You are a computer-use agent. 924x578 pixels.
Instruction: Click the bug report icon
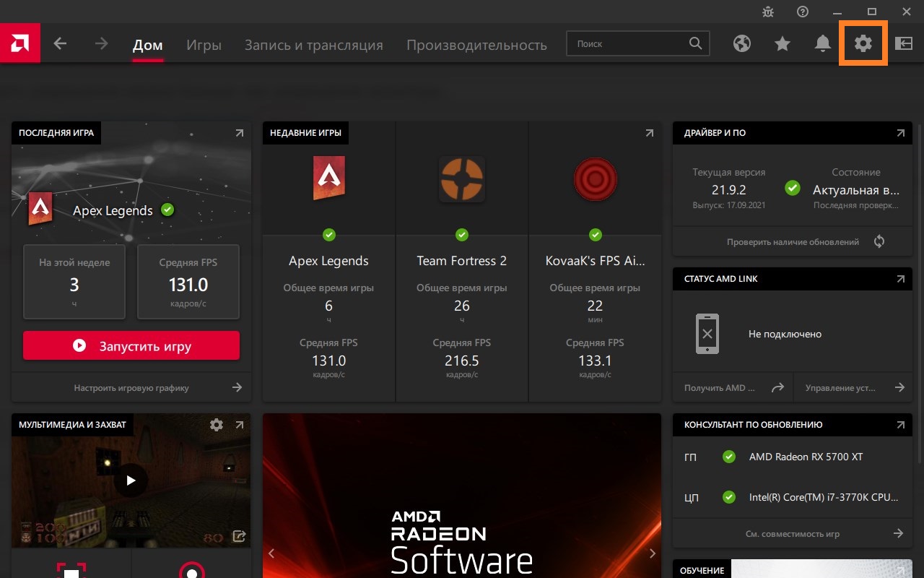pos(768,12)
